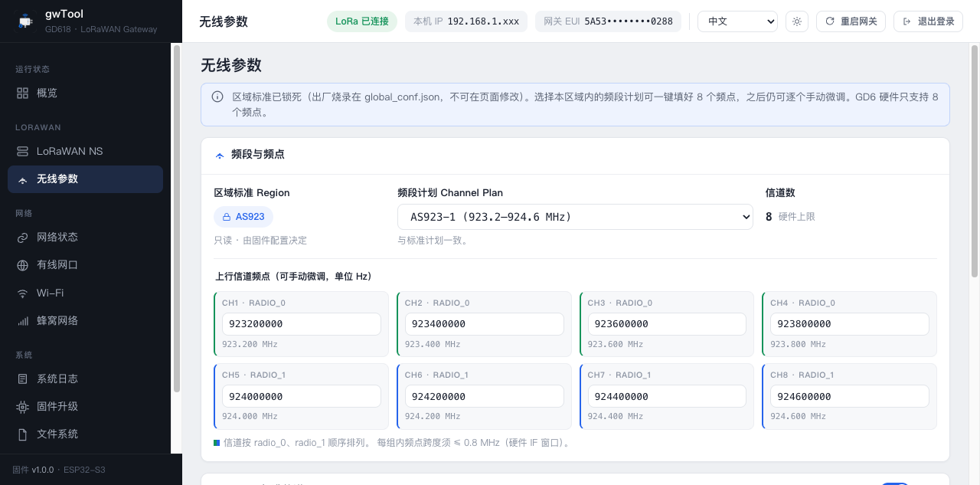Click the 网关 EUI value badge
The width and height of the screenshot is (980, 485).
(608, 21)
